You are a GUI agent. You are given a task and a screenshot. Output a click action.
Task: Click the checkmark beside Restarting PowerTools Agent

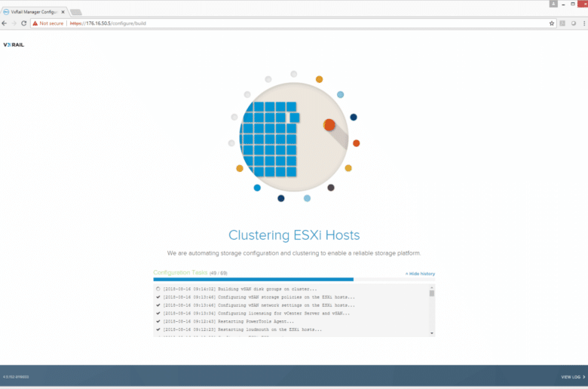tap(158, 321)
